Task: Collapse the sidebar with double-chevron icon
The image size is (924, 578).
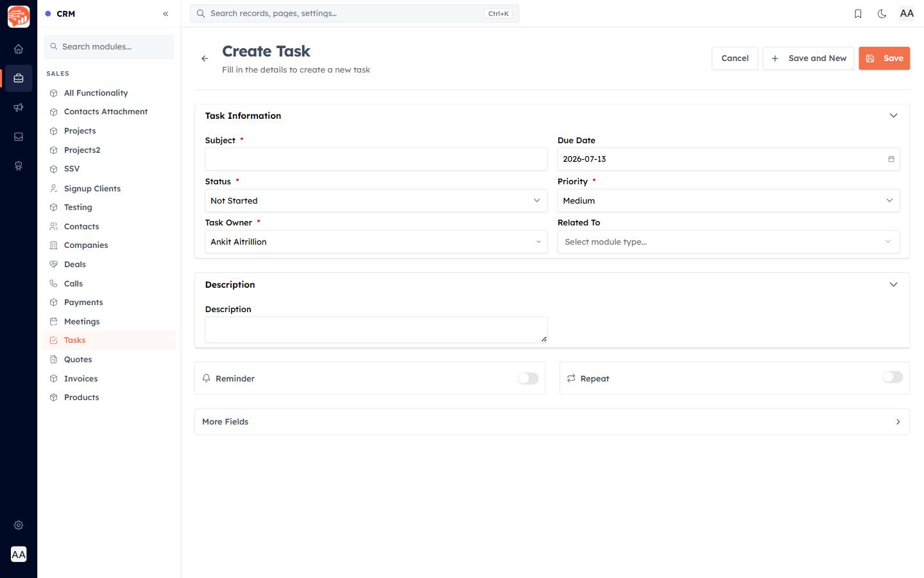Action: 166,13
